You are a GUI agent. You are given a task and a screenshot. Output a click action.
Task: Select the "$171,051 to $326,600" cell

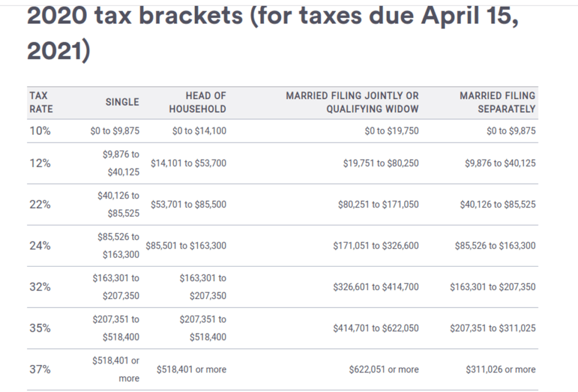tap(376, 246)
